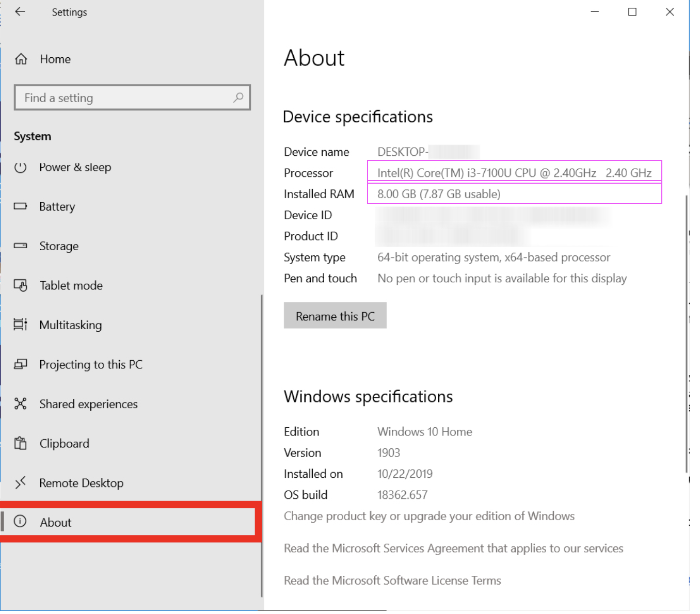Open Microsoft Software License Terms link
The width and height of the screenshot is (700, 614).
(392, 580)
